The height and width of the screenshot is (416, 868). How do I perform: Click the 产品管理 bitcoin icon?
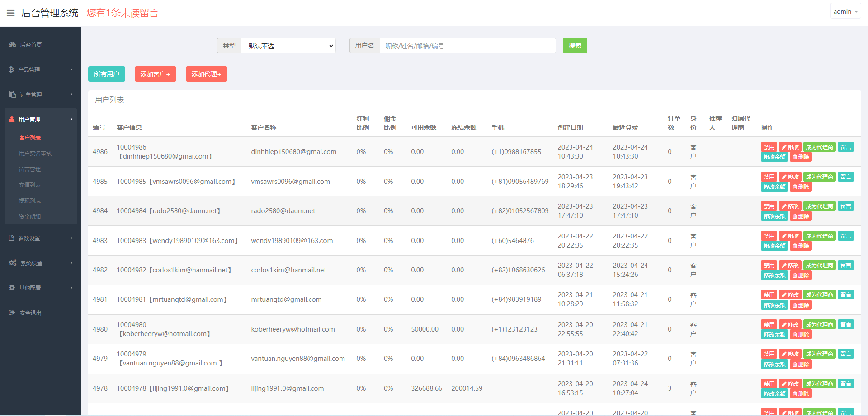12,70
